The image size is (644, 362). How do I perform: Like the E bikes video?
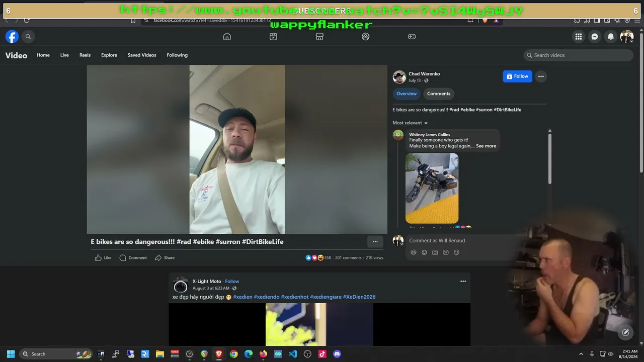pos(103,258)
